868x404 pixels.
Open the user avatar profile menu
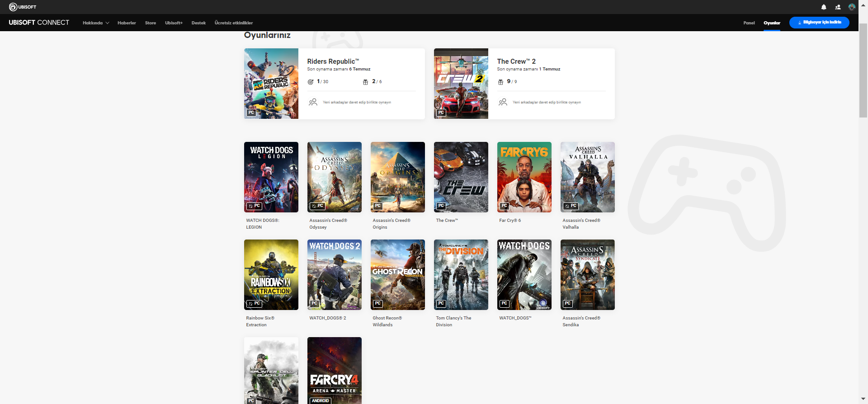852,7
